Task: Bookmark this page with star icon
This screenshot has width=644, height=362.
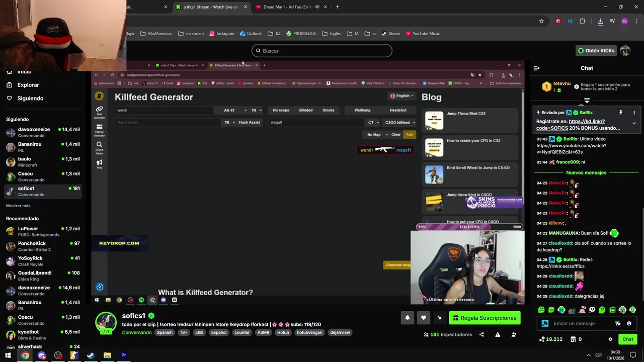Action: point(541,21)
